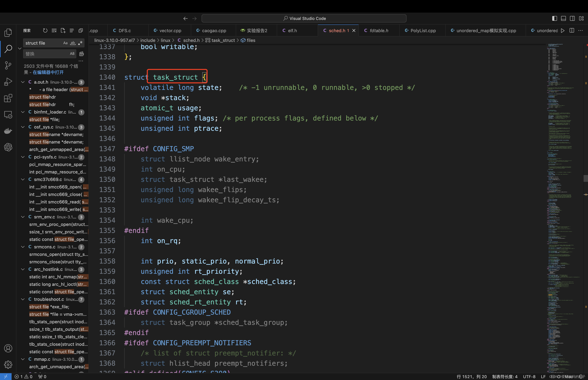Click the Visual Studio Code command center
This screenshot has width=588, height=380.
[x=304, y=19]
